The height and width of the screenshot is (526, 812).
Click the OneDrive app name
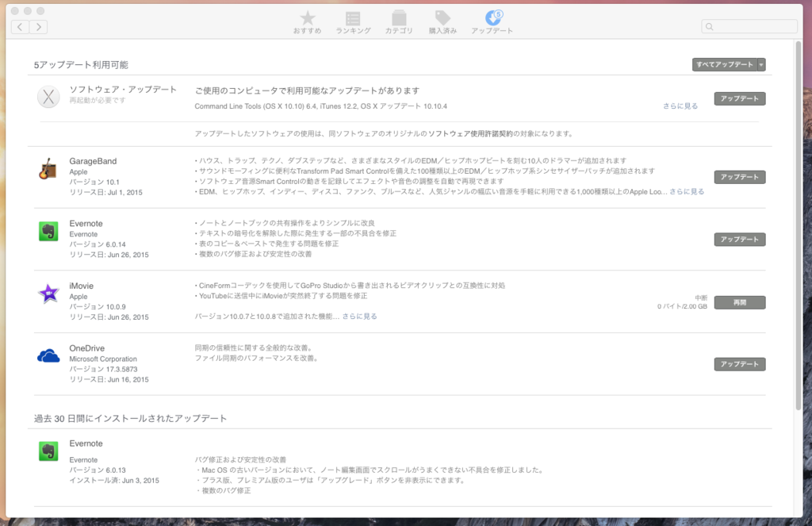[87, 348]
